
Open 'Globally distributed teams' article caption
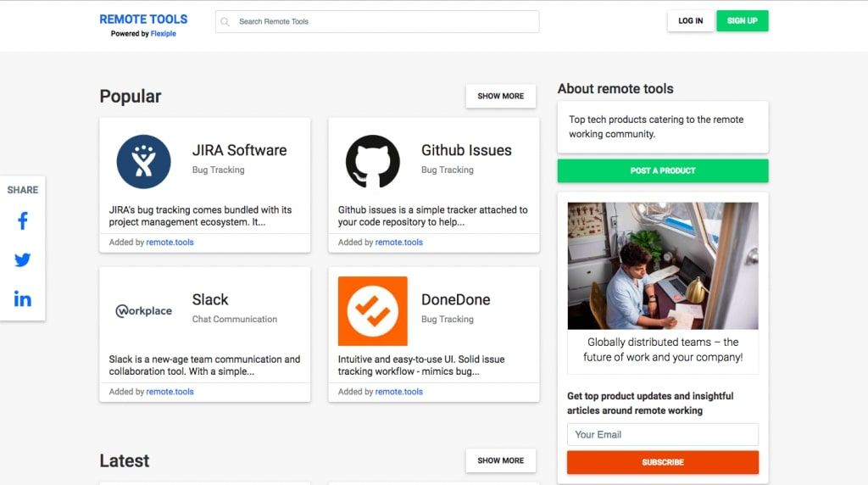click(663, 349)
